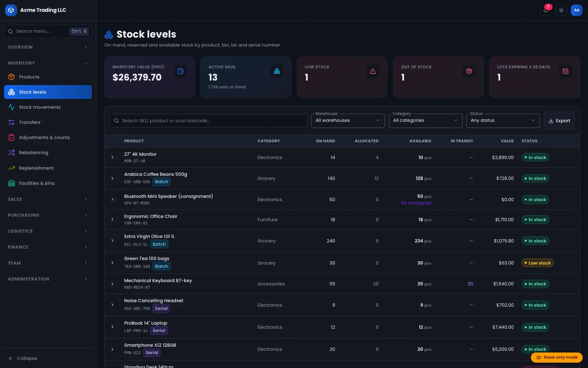Image resolution: width=588 pixels, height=368 pixels.
Task: Click the Adjustments & counts clipboard icon
Action: point(11,137)
